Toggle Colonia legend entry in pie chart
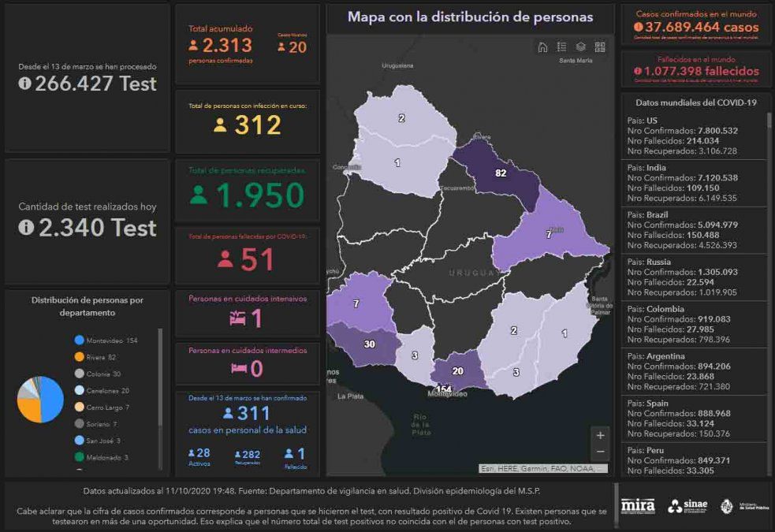This screenshot has width=775, height=532. [103, 374]
